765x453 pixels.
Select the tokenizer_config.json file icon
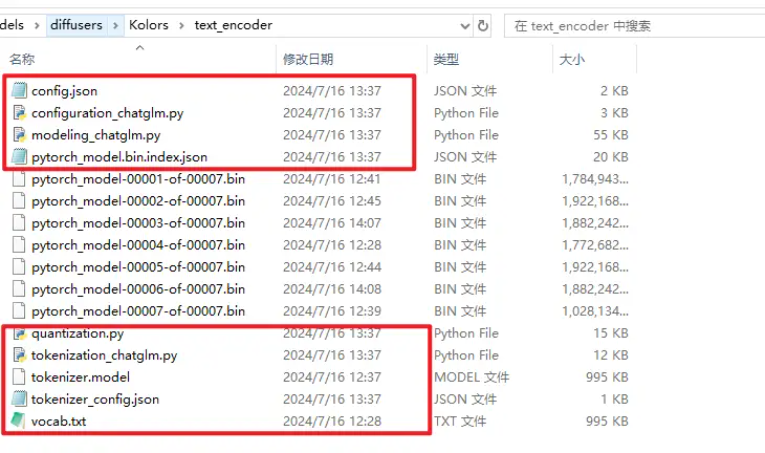point(20,400)
